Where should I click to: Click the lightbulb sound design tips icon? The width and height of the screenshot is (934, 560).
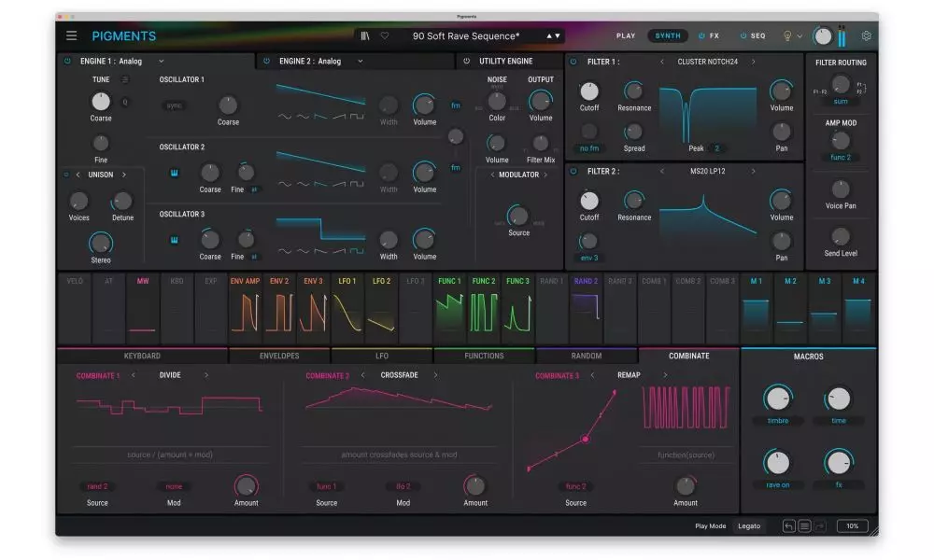pos(786,35)
